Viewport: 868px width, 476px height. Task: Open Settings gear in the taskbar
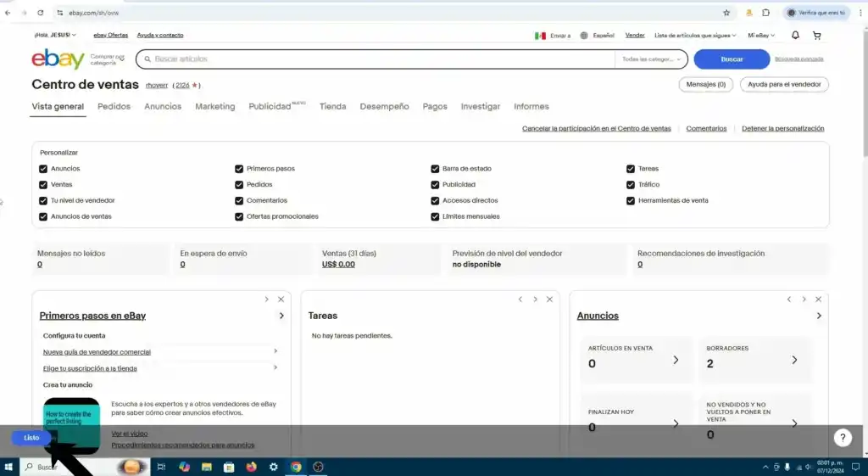tap(274, 468)
